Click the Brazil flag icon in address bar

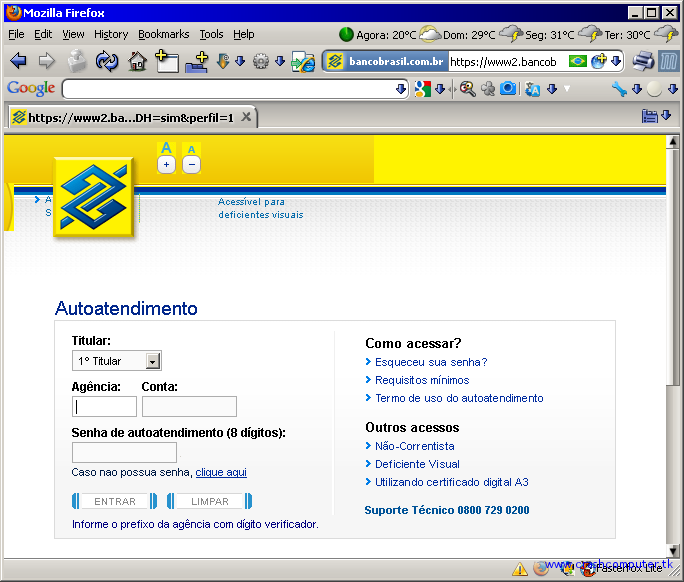[578, 61]
